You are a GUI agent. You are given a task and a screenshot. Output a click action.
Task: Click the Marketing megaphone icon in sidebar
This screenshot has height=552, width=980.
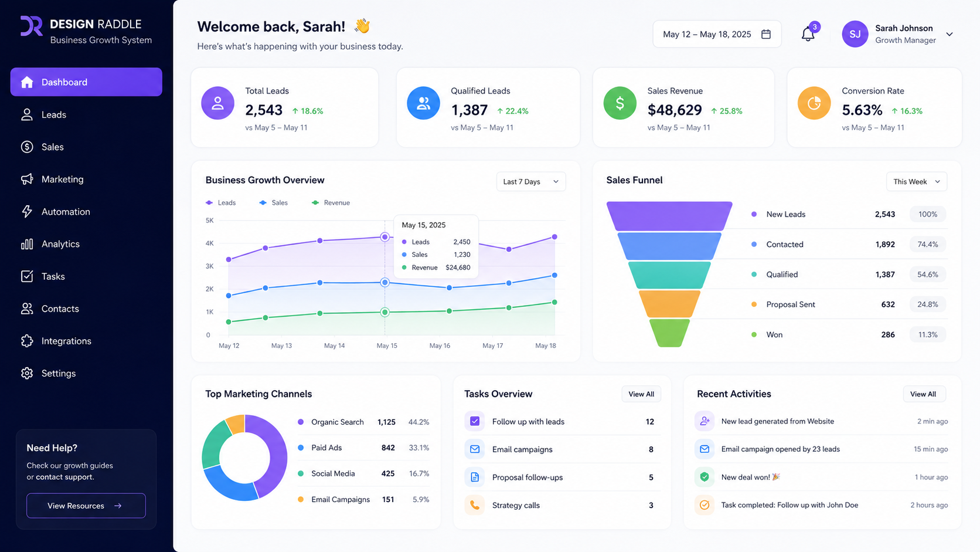(27, 179)
